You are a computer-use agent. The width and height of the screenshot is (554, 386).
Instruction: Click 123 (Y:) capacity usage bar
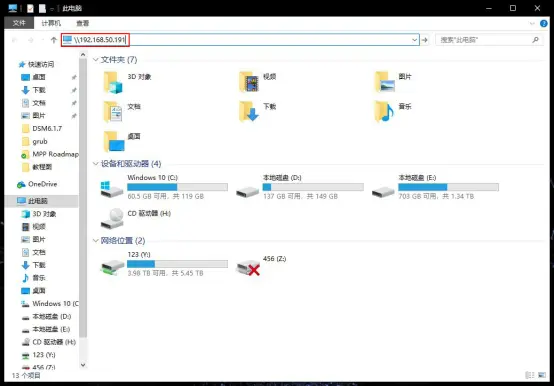177,264
